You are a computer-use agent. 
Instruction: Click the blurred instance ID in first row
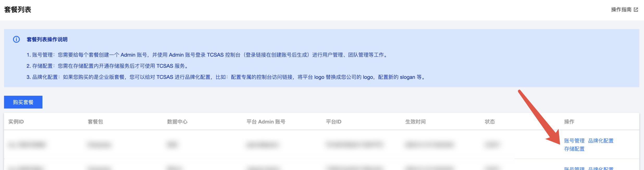(27, 144)
